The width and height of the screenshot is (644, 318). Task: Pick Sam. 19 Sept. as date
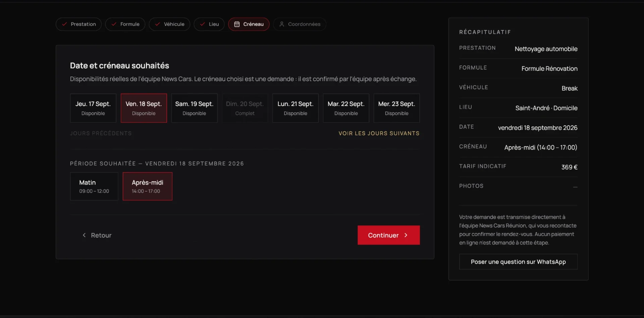point(195,108)
